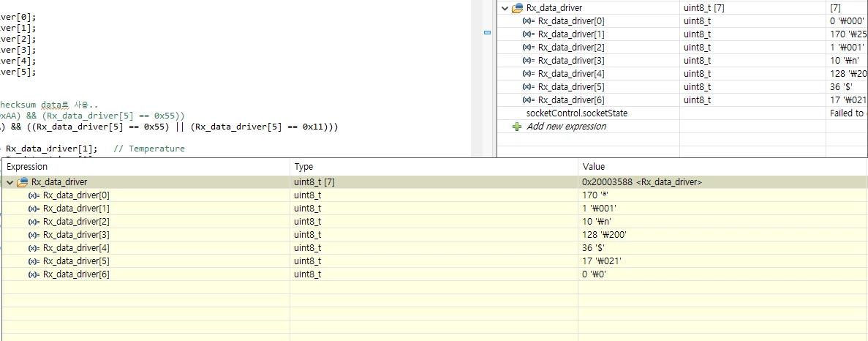Click Add new expression
Screen dimensions: 868x341
[566, 126]
